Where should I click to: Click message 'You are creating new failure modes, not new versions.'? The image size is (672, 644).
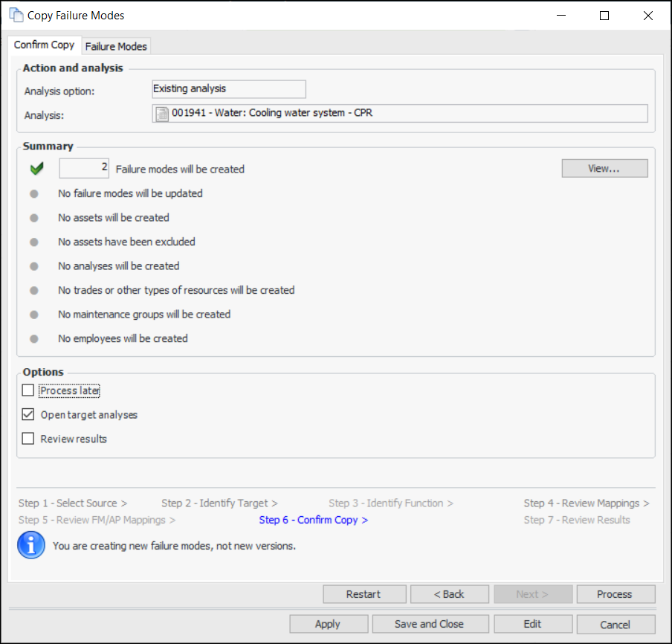click(174, 547)
